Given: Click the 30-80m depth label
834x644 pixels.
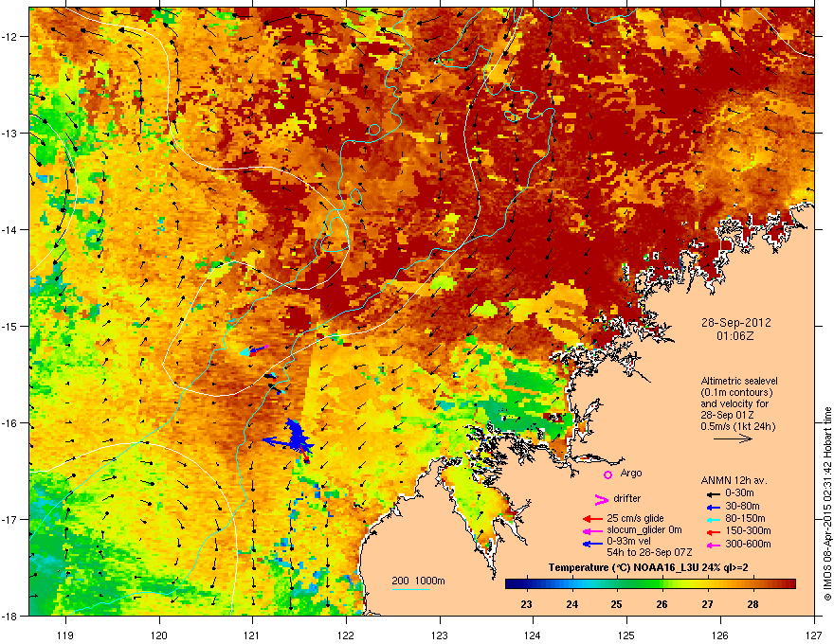Looking at the screenshot, I should pos(742,507).
